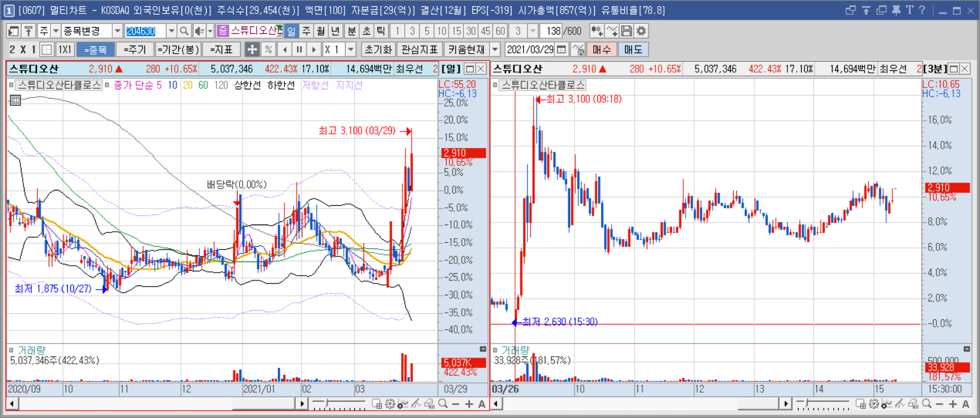Click the 키움현재 button
Image resolution: width=980 pixels, height=418 pixels.
tap(467, 49)
